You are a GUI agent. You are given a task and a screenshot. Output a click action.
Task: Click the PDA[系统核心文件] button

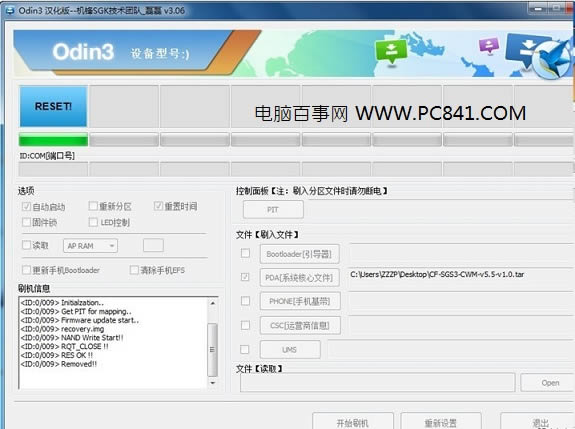coord(300,278)
